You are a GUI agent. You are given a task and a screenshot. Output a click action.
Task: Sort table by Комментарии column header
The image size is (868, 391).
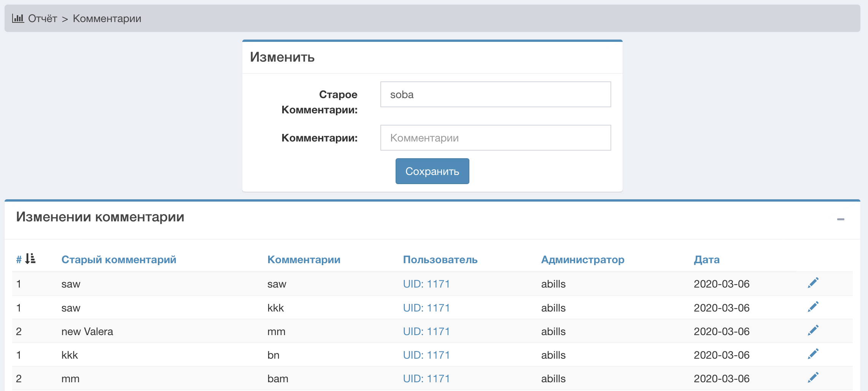coord(304,259)
